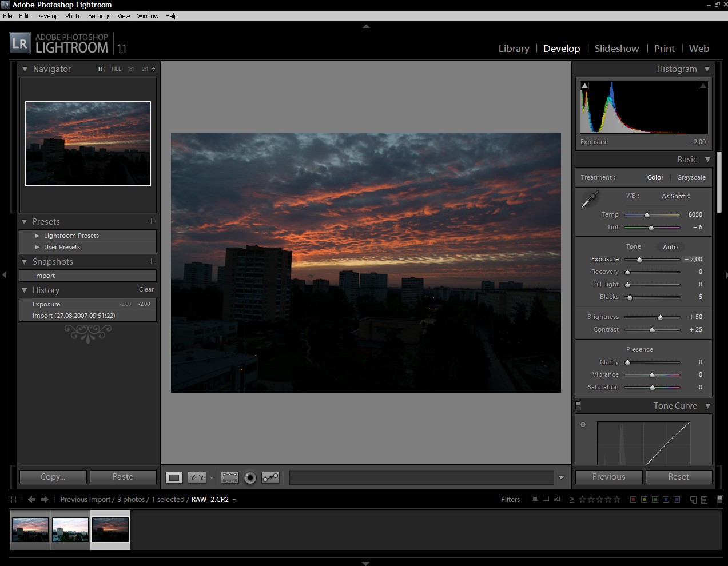Open the Develop menu
The image size is (728, 566).
point(47,16)
